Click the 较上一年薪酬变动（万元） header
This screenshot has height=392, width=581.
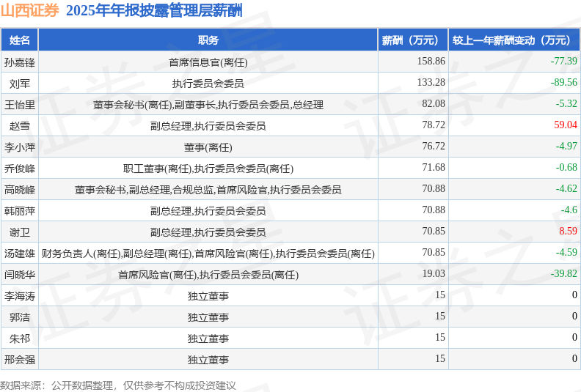[x=514, y=40]
